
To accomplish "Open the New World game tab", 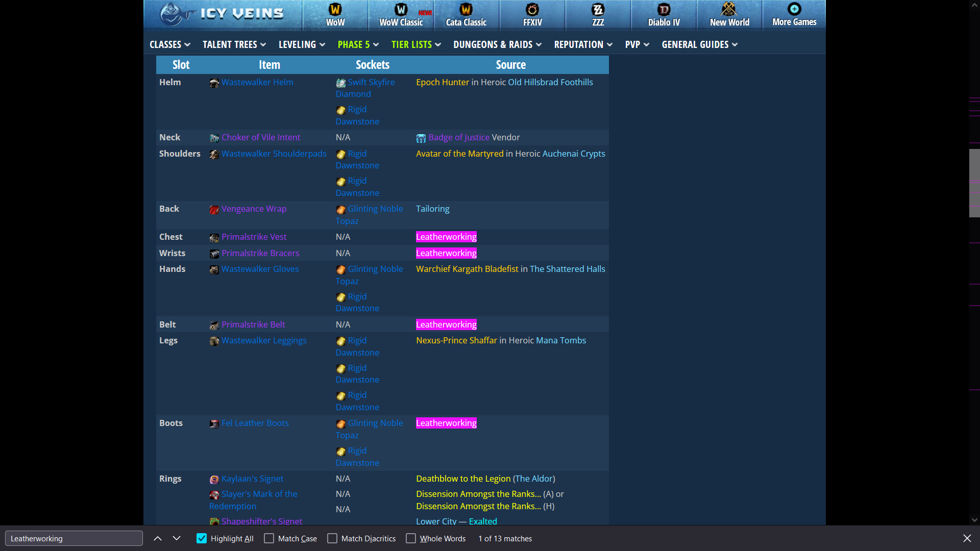I will pyautogui.click(x=729, y=15).
